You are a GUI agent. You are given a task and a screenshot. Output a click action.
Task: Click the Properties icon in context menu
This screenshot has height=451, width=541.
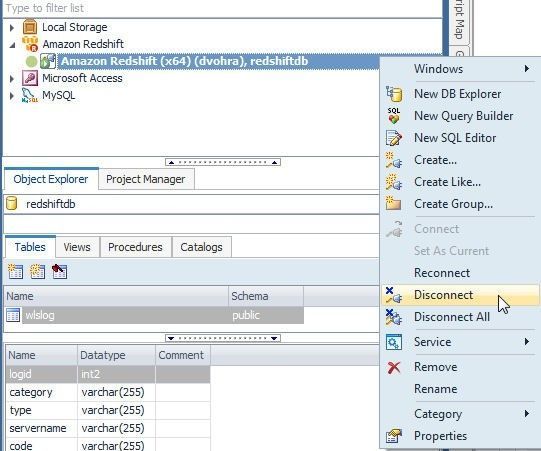coord(394,436)
